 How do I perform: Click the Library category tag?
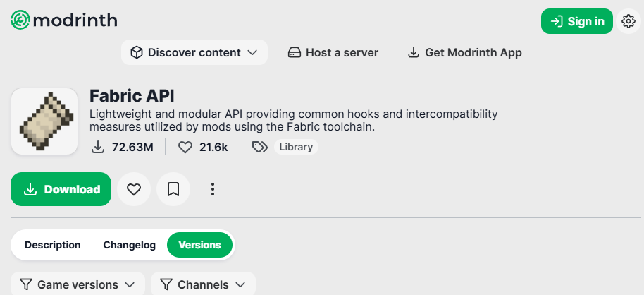296,147
